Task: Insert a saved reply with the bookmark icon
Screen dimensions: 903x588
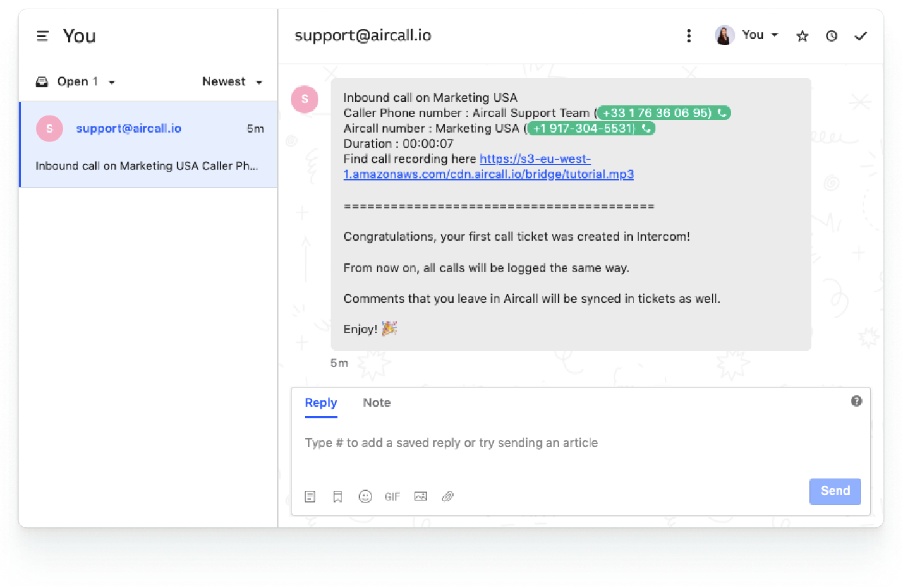Action: point(337,496)
